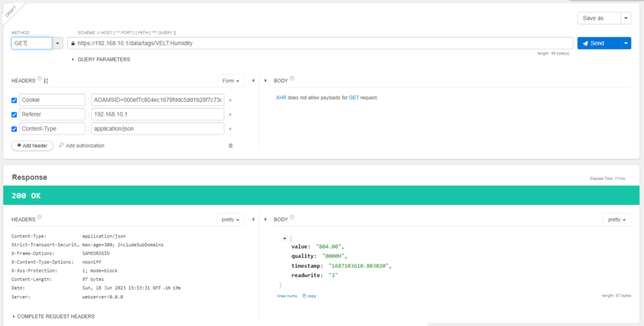
Task: Collapse the request headers panel left arrow
Action: point(253,81)
